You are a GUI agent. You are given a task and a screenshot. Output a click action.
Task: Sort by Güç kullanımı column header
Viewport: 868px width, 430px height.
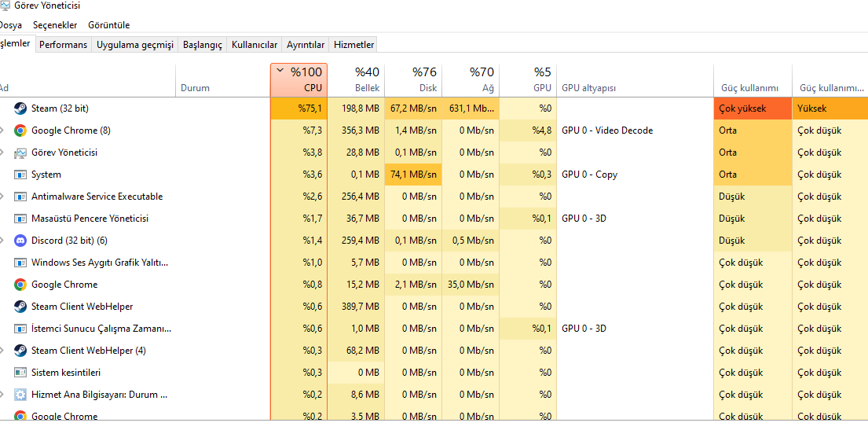pyautogui.click(x=750, y=88)
